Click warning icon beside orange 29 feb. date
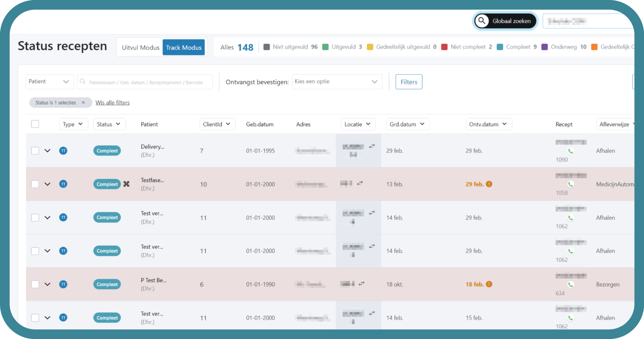This screenshot has height=339, width=644. coord(489,184)
